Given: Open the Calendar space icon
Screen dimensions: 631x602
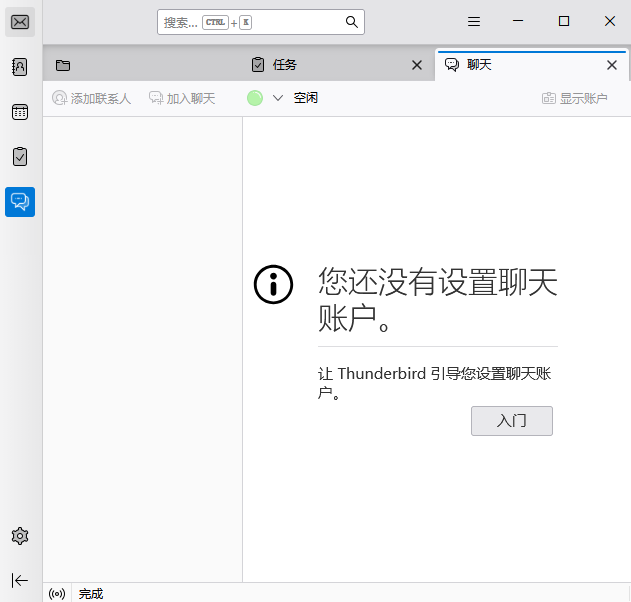Looking at the screenshot, I should pos(20,112).
